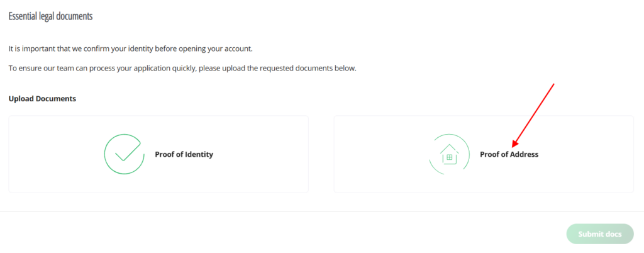Screen dimensions: 644x253
Task: Click the Upload Documents section title
Action: click(42, 99)
